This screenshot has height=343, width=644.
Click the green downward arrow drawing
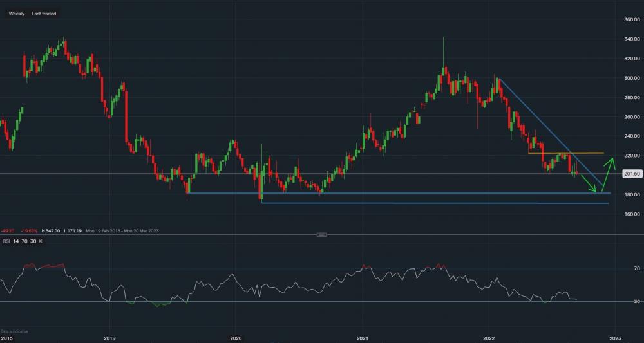pos(589,184)
